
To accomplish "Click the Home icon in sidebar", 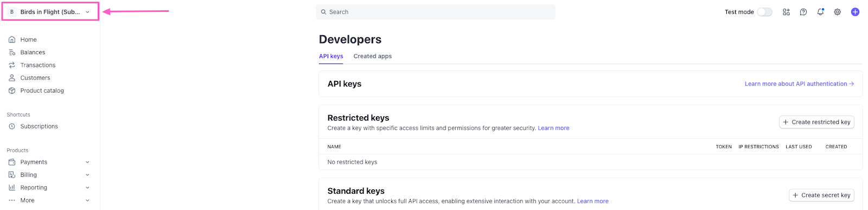I will point(12,40).
